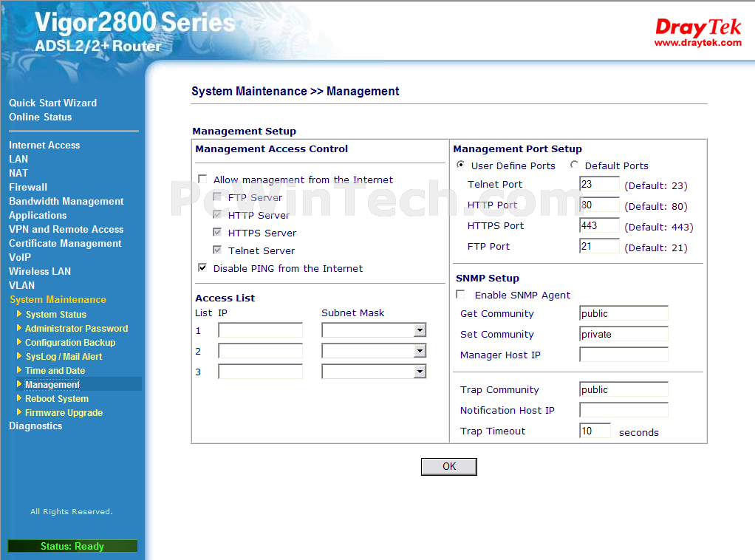This screenshot has height=560, width=755.
Task: Open Subnet Mask dropdown for list 2
Action: pyautogui.click(x=420, y=351)
